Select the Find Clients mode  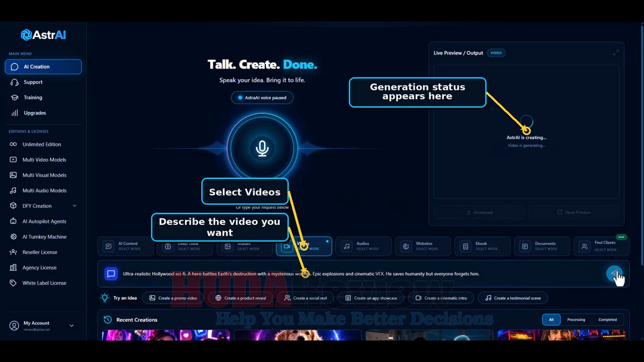point(601,246)
